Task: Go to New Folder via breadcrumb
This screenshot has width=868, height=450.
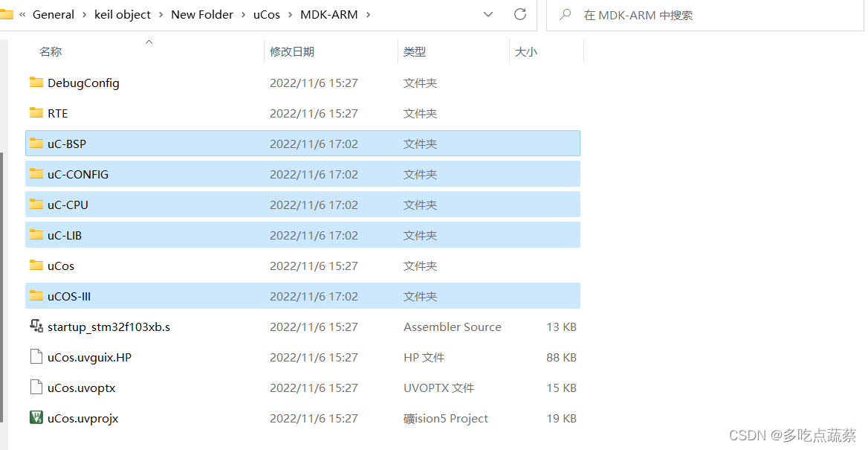Action: click(x=202, y=14)
